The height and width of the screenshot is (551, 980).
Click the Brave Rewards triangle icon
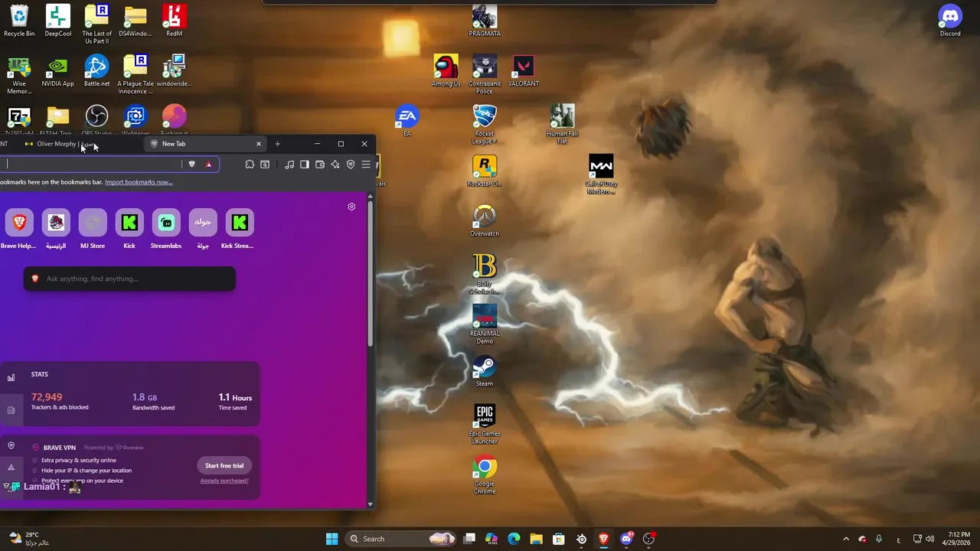tap(208, 164)
